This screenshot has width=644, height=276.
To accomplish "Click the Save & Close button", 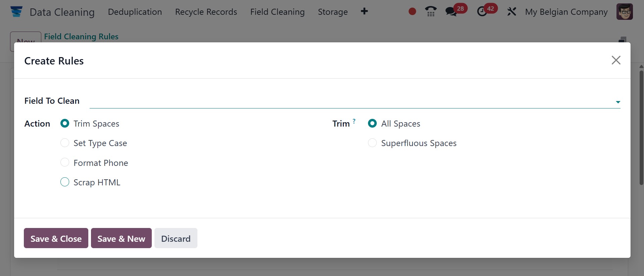I will point(56,238).
